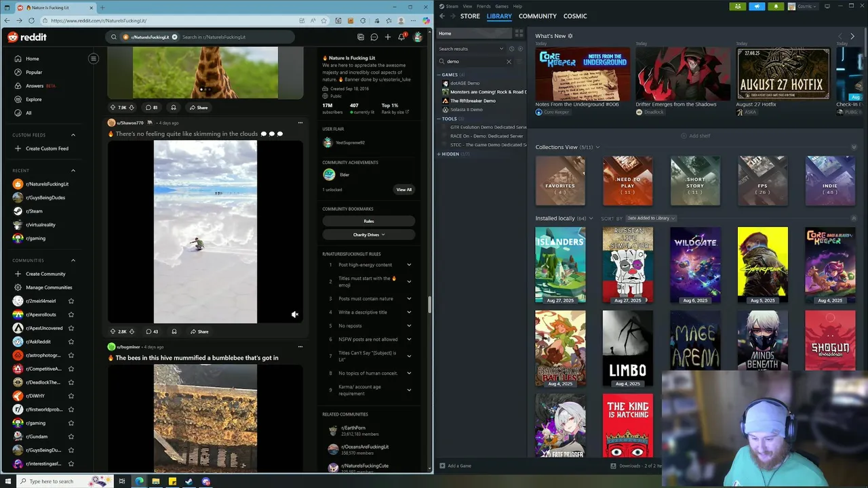Open the Reddit user avatar menu
The image size is (868, 488).
(418, 37)
